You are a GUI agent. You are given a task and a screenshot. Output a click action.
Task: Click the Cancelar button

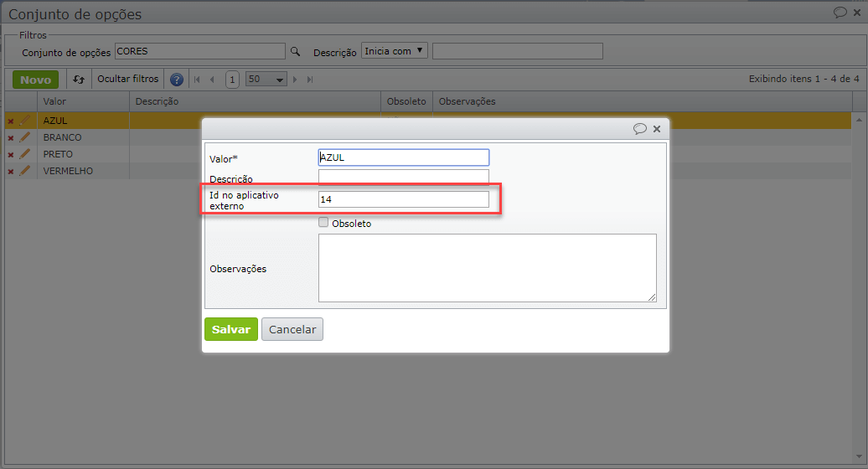[292, 329]
